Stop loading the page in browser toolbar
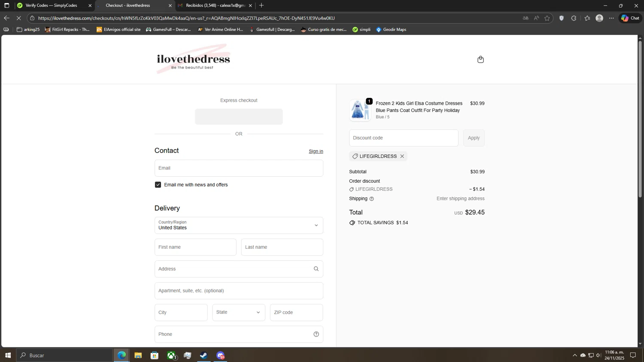The height and width of the screenshot is (362, 644). [18, 18]
